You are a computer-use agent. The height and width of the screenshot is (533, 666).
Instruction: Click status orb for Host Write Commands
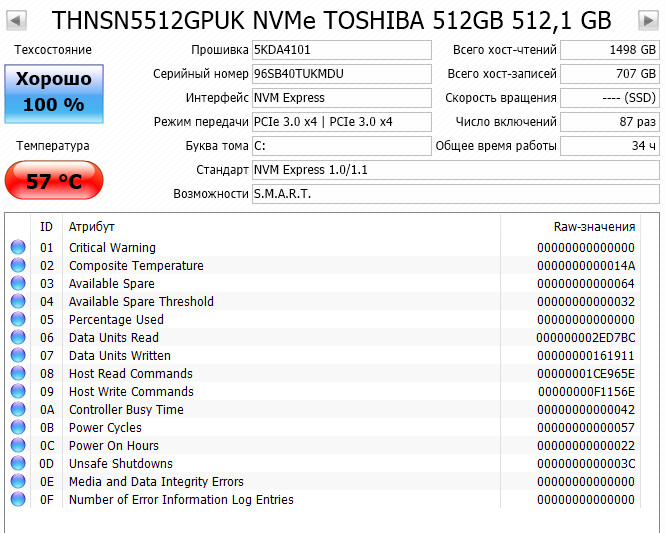coord(18,391)
